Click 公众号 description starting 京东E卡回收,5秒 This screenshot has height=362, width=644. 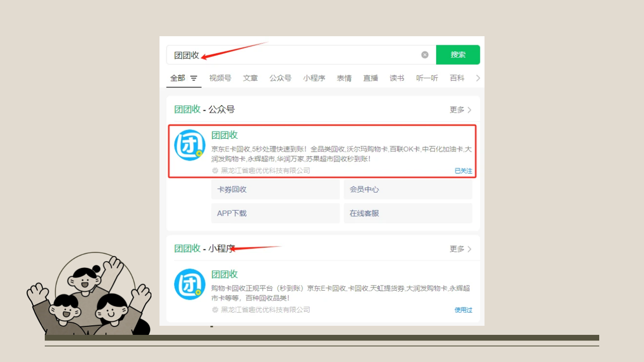click(x=342, y=154)
